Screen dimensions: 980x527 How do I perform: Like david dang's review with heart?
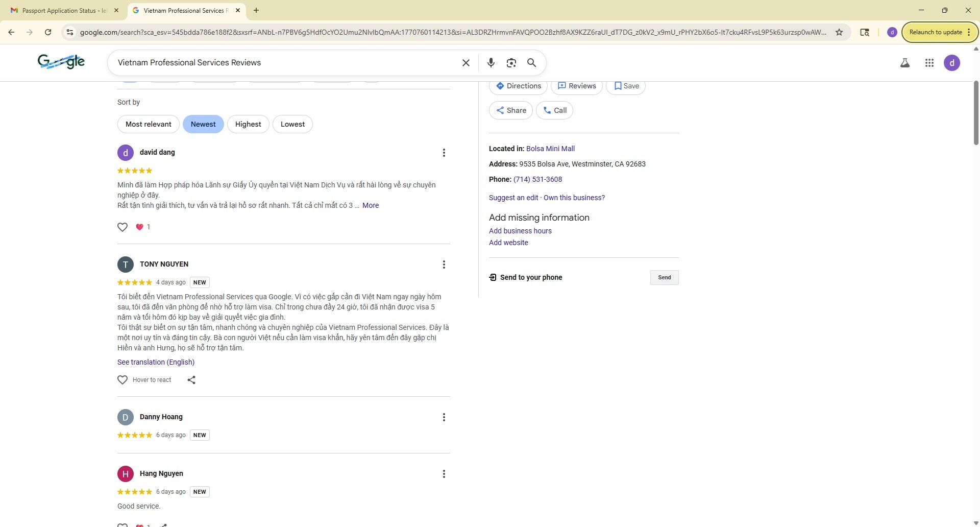click(x=122, y=227)
